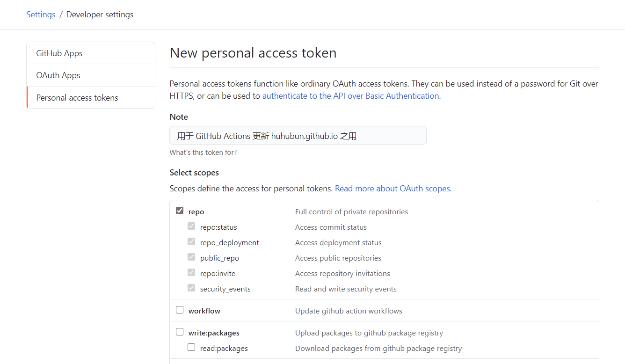Enable the workflow scope

click(180, 310)
